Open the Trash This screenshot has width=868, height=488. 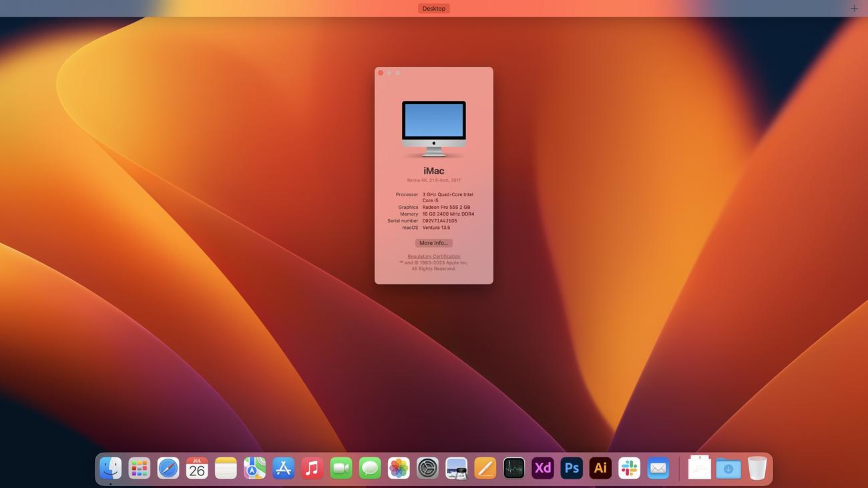756,468
